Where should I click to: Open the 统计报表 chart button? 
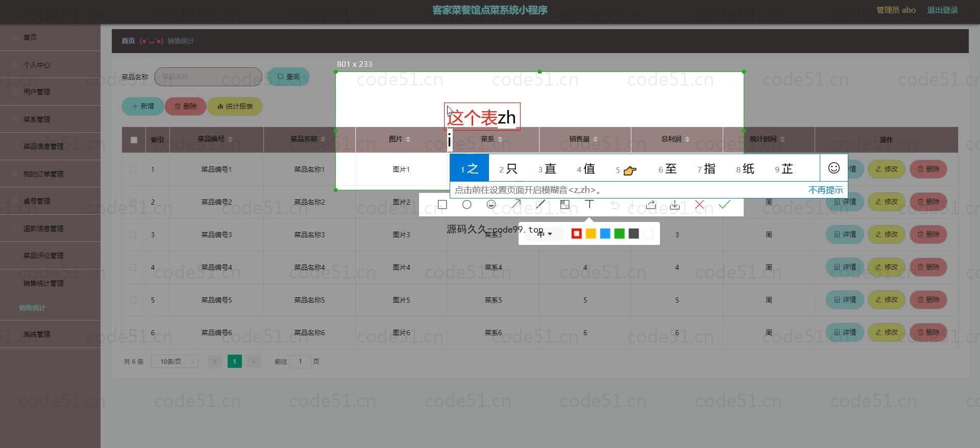tap(235, 106)
